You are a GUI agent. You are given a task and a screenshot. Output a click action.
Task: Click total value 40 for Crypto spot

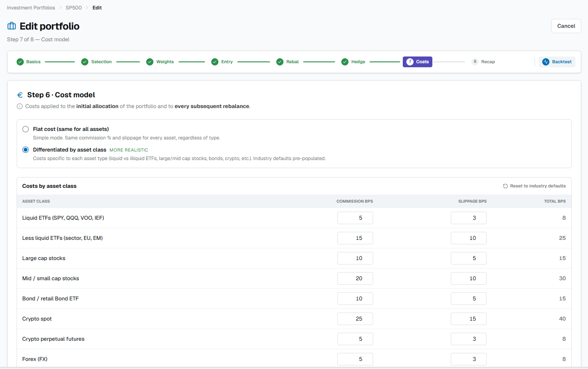(x=562, y=319)
